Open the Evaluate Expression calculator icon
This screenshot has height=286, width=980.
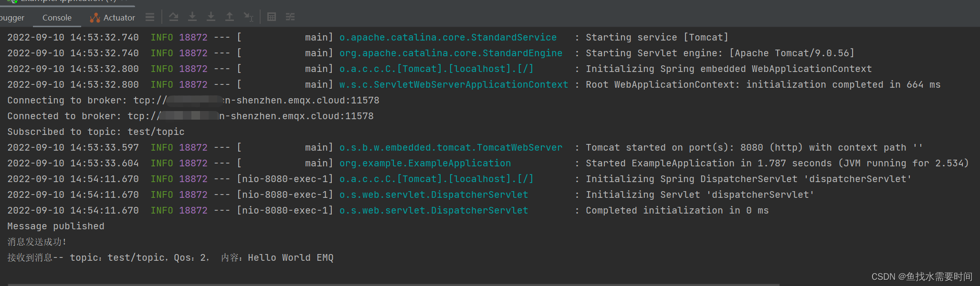tap(272, 17)
